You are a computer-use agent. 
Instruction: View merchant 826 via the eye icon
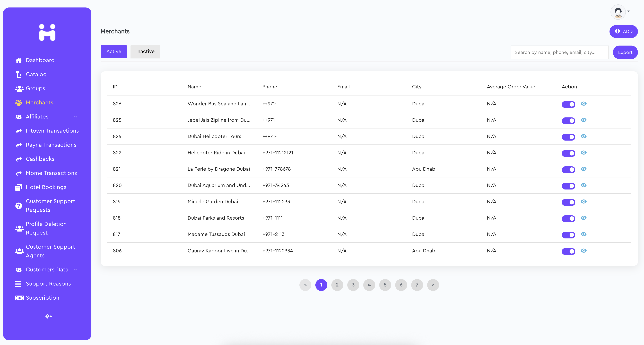coord(584,103)
